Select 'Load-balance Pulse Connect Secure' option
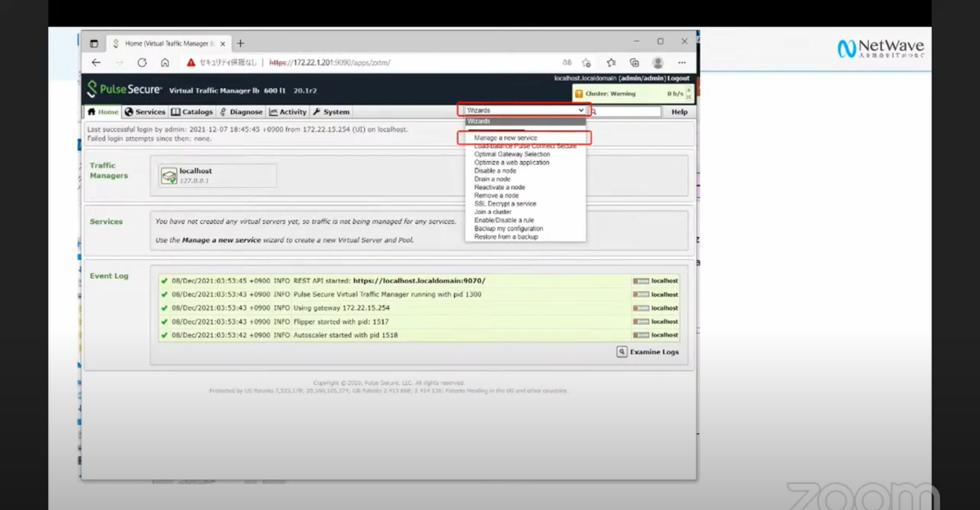980x510 pixels. 525,146
